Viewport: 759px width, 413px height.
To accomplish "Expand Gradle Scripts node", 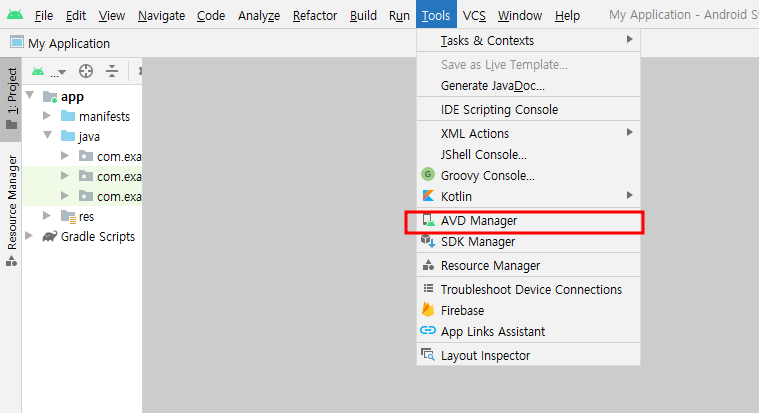I will (29, 236).
